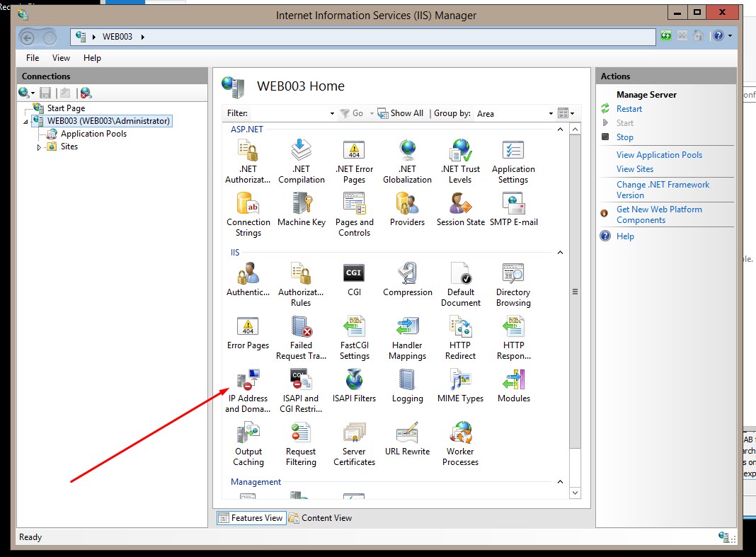This screenshot has width=756, height=557.
Task: Open Session State feature
Action: pos(460,209)
